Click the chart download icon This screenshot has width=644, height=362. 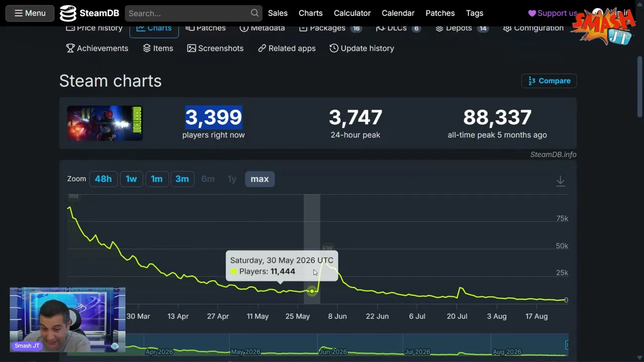[x=560, y=181]
